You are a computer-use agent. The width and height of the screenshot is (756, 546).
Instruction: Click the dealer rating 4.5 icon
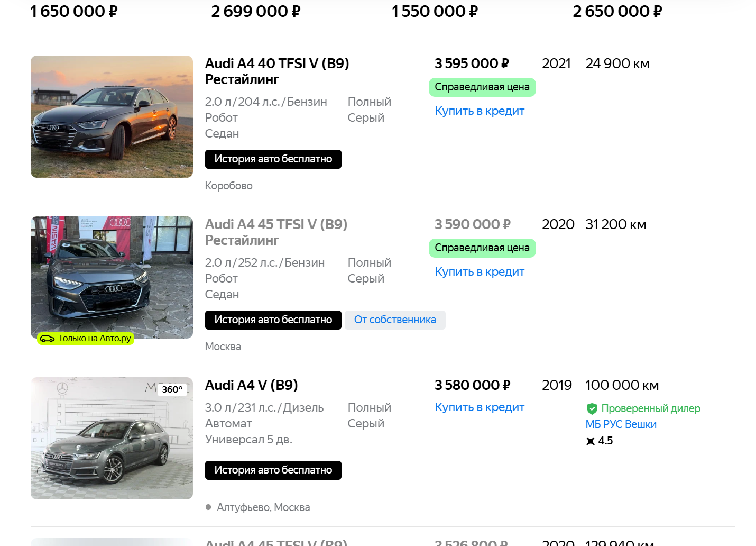pyautogui.click(x=591, y=441)
